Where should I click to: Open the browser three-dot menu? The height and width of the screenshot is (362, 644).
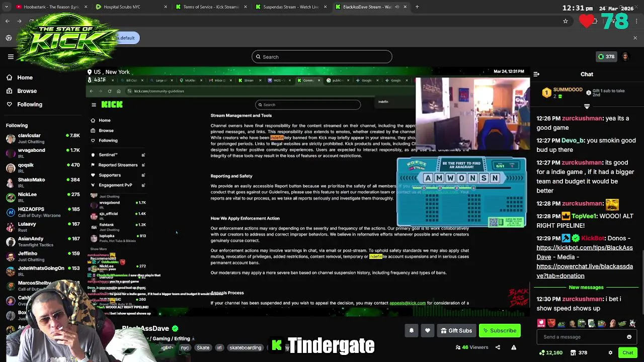[637, 21]
